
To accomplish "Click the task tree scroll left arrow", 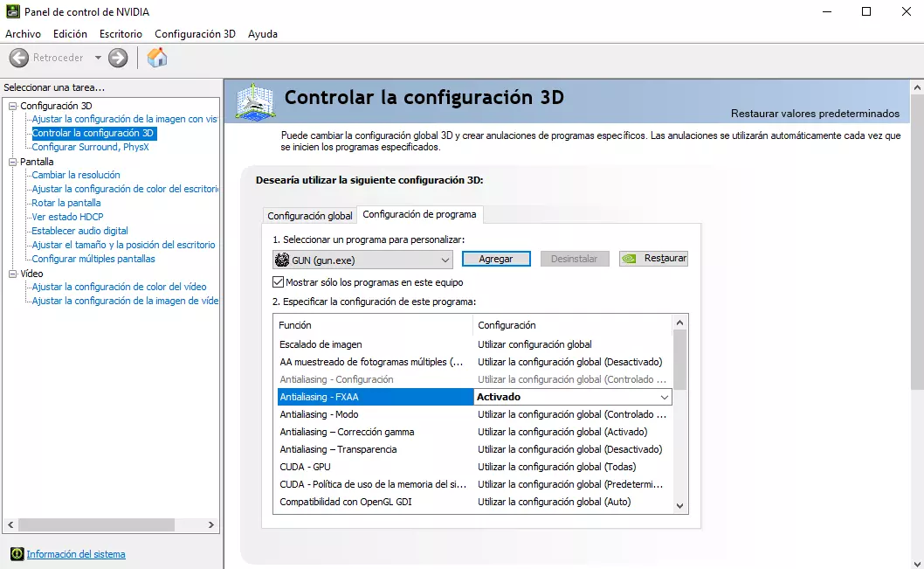I will (x=10, y=524).
